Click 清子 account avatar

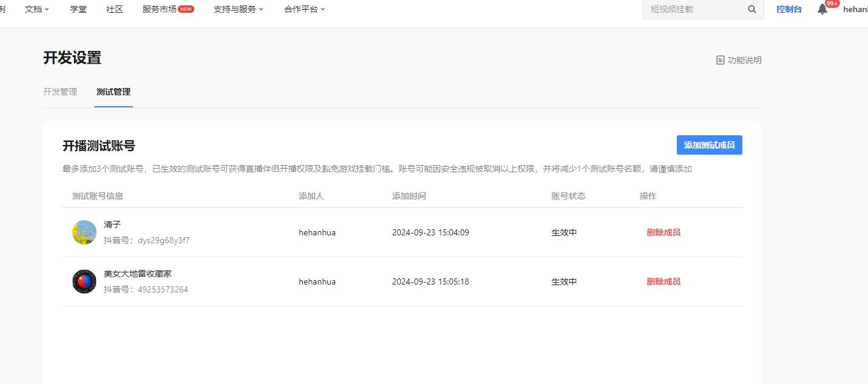[x=84, y=232]
